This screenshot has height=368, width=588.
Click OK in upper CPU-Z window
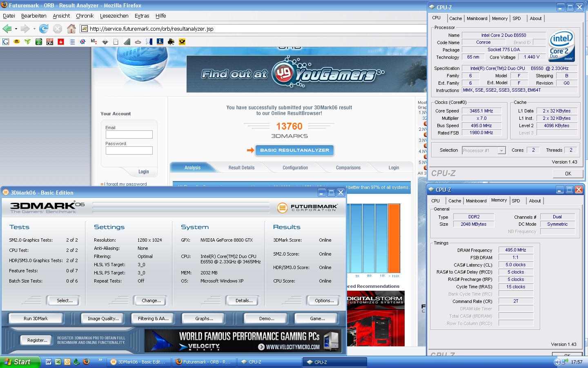[568, 174]
